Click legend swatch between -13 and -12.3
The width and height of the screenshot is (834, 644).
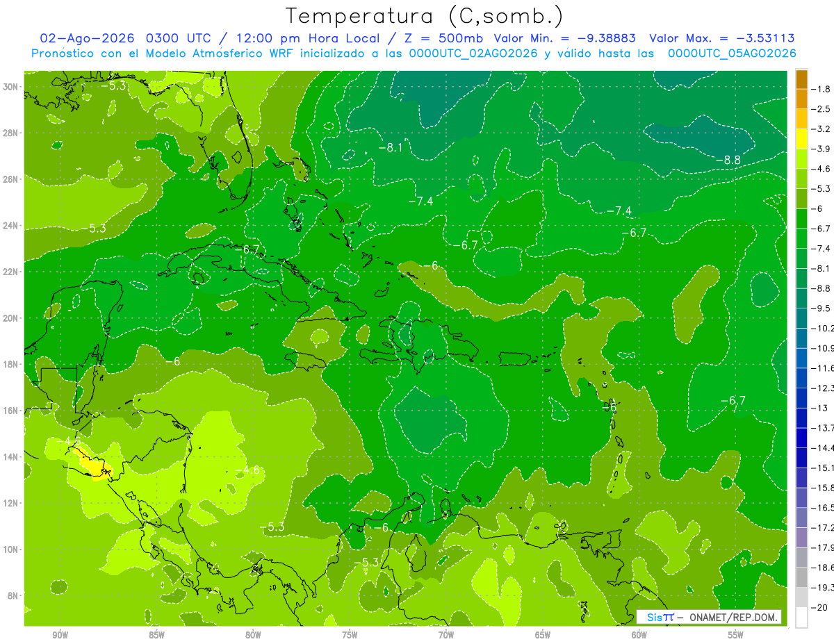pos(801,398)
